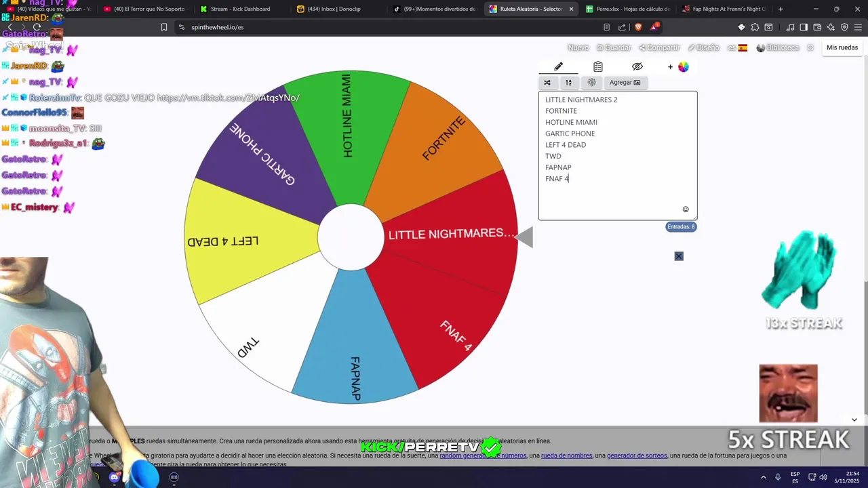868x488 pixels.
Task: Click the Agregar image button
Action: [x=625, y=83]
